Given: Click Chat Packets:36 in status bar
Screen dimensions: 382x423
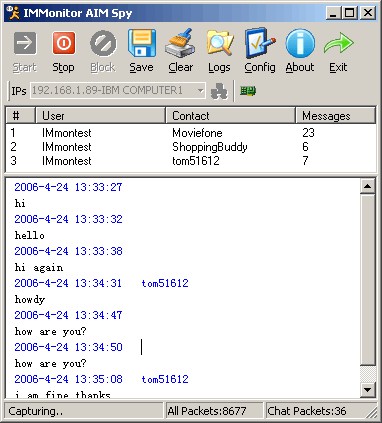Looking at the screenshot, I should pos(307,411).
